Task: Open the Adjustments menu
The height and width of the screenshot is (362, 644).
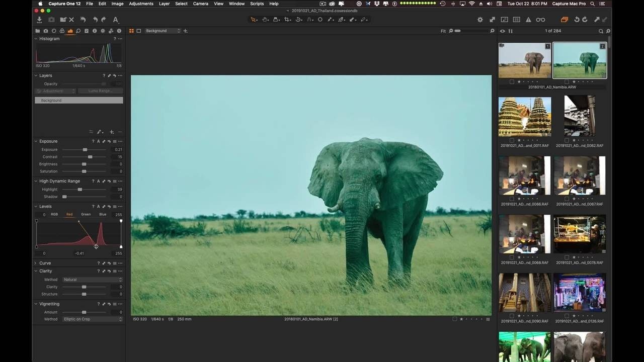Action: [141, 4]
